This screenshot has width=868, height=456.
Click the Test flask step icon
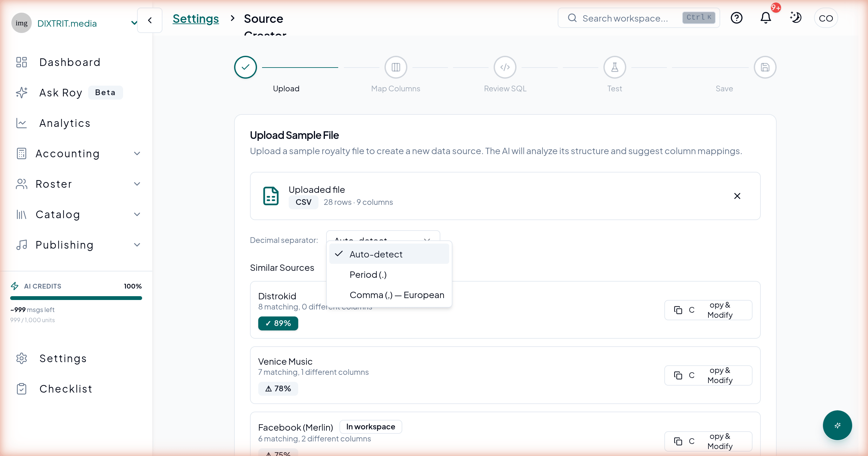coord(615,67)
